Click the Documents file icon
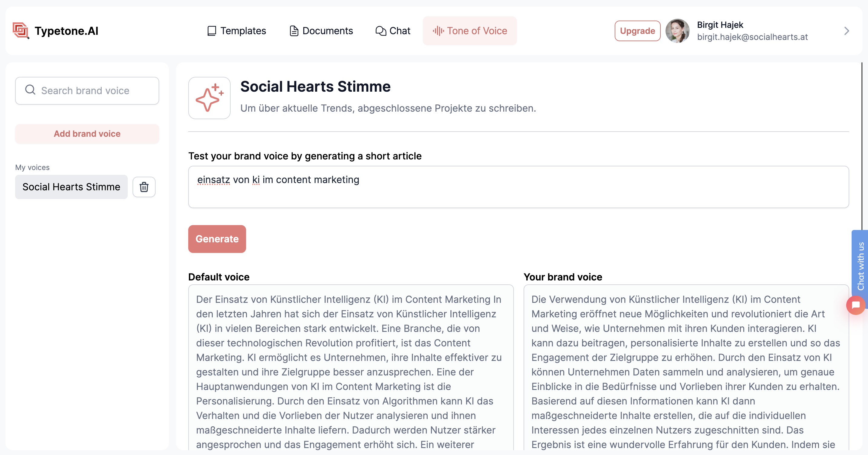Viewport: 868px width, 455px height. tap(294, 31)
